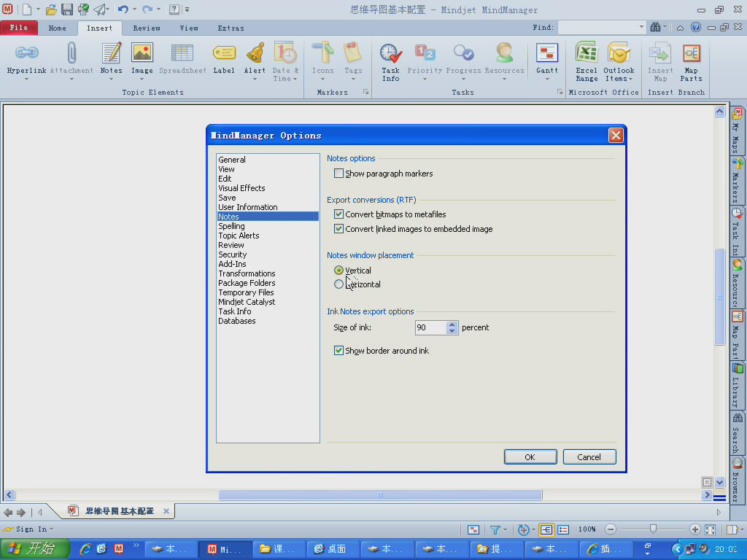Image resolution: width=747 pixels, height=560 pixels.
Task: Click the Open folder icon in quick access toolbar
Action: click(x=51, y=9)
